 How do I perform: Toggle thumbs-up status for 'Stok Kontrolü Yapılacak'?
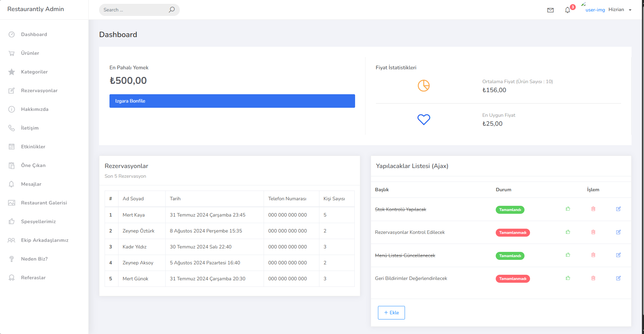click(568, 209)
